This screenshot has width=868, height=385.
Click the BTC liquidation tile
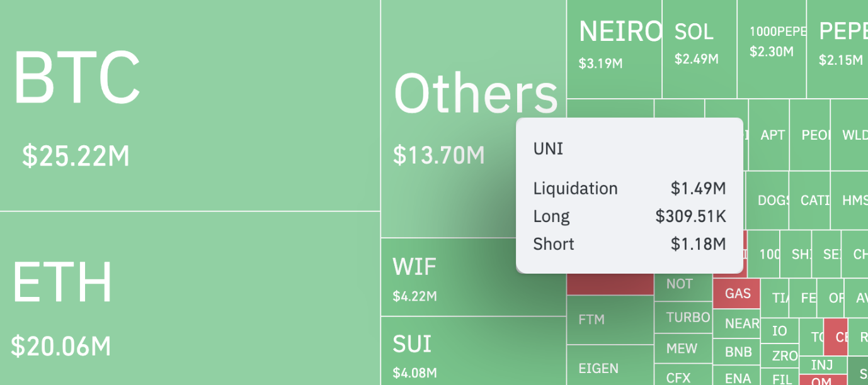coord(189,105)
